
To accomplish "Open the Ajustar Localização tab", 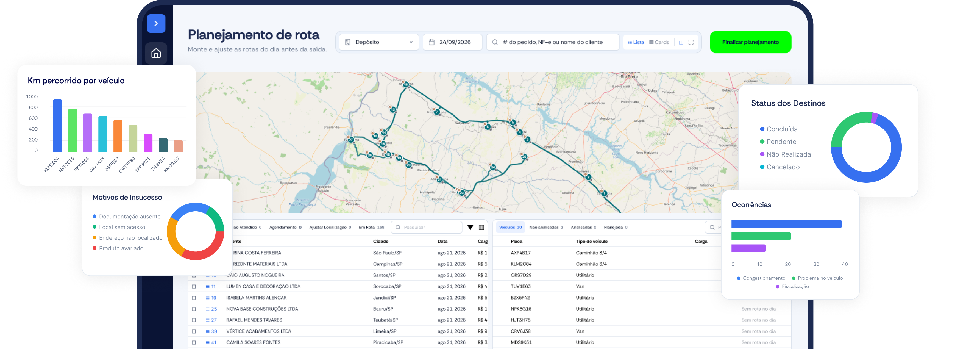I will pyautogui.click(x=330, y=227).
